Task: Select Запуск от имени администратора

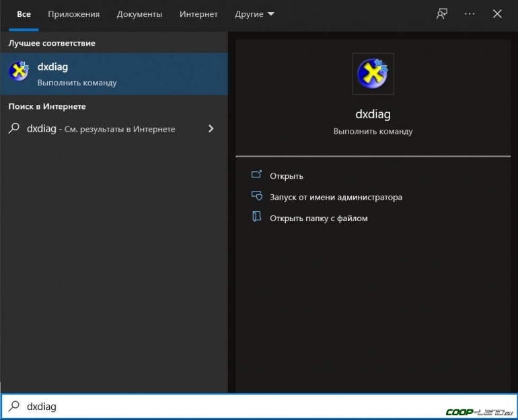Action: pyautogui.click(x=336, y=198)
